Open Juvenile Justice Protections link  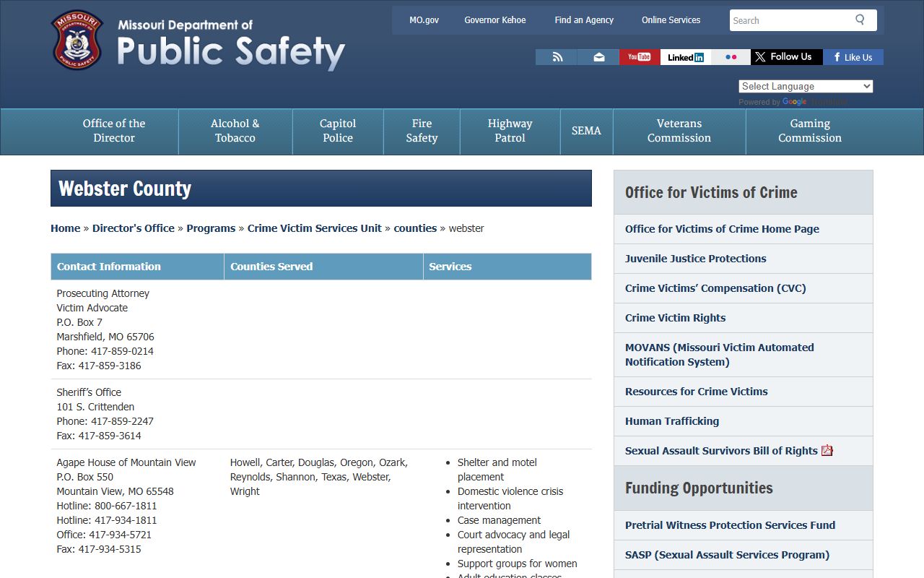[x=696, y=259]
